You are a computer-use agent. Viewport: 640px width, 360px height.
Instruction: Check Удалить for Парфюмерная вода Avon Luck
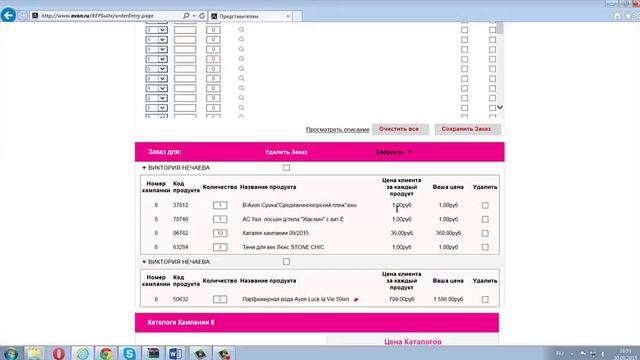point(485,299)
